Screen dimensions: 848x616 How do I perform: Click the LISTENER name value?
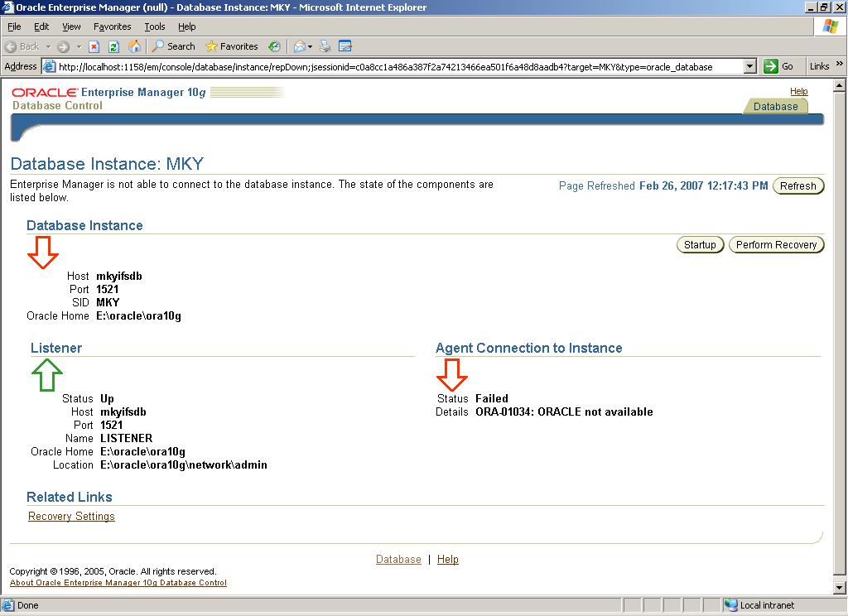tap(127, 438)
